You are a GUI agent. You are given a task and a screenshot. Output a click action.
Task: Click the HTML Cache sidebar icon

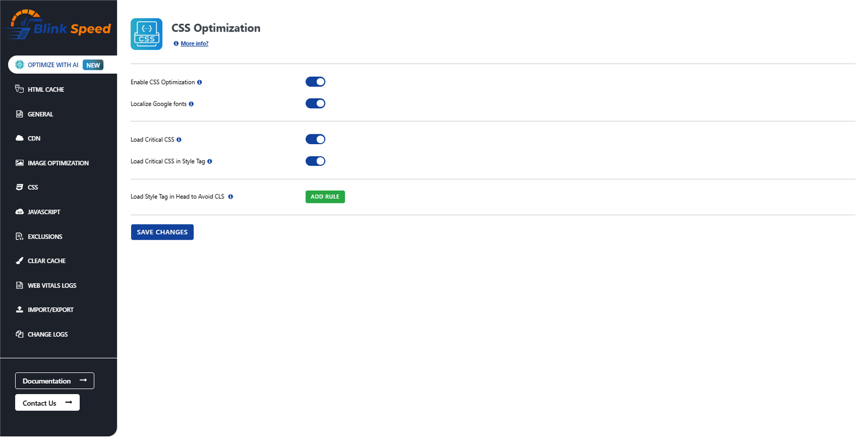pyautogui.click(x=20, y=89)
